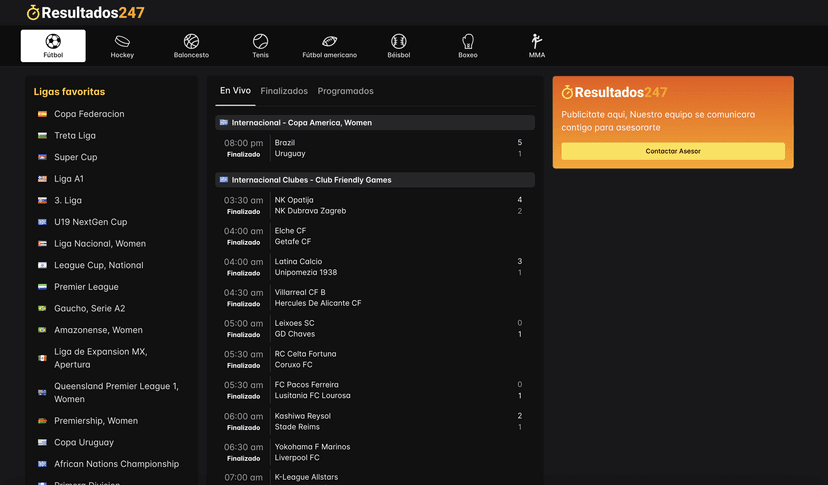Click the Publicitate aqui advertisement text
The image size is (828, 485).
658,121
